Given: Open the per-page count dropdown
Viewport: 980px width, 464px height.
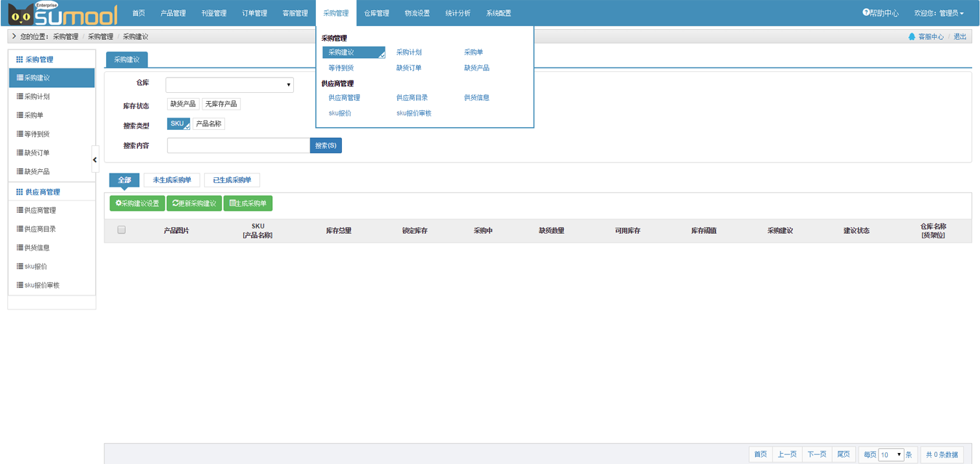Looking at the screenshot, I should 891,455.
